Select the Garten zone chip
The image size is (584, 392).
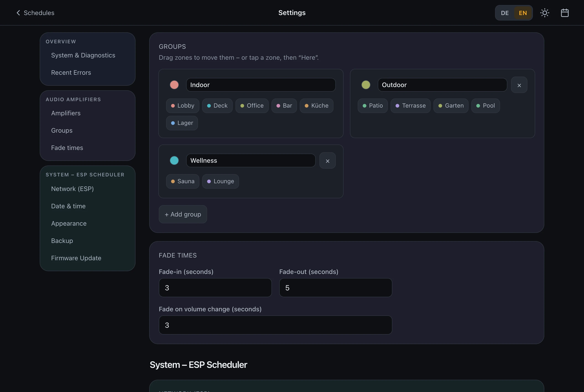451,106
